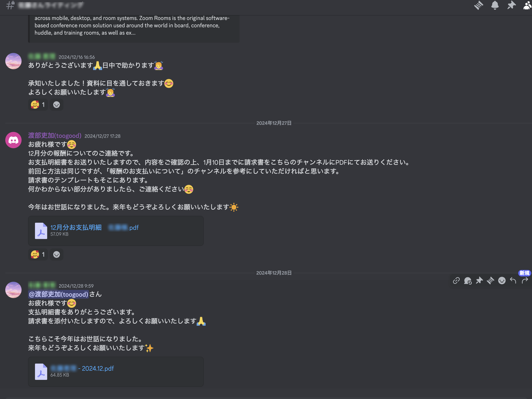Open notification settings bell icon

pyautogui.click(x=495, y=5)
